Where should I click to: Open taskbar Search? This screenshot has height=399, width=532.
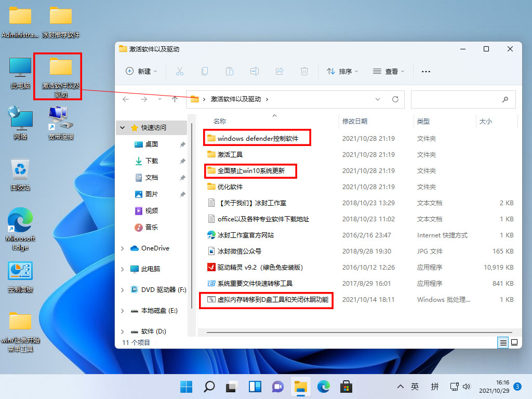pyautogui.click(x=209, y=387)
